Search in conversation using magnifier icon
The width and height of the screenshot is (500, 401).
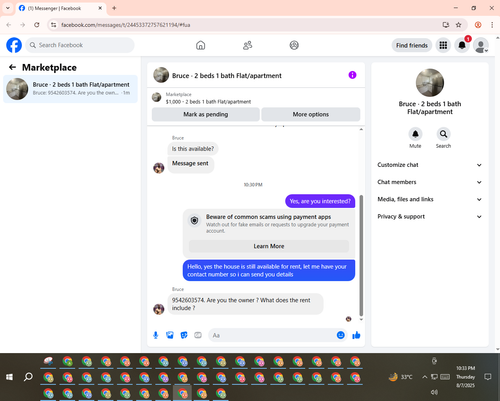[443, 134]
